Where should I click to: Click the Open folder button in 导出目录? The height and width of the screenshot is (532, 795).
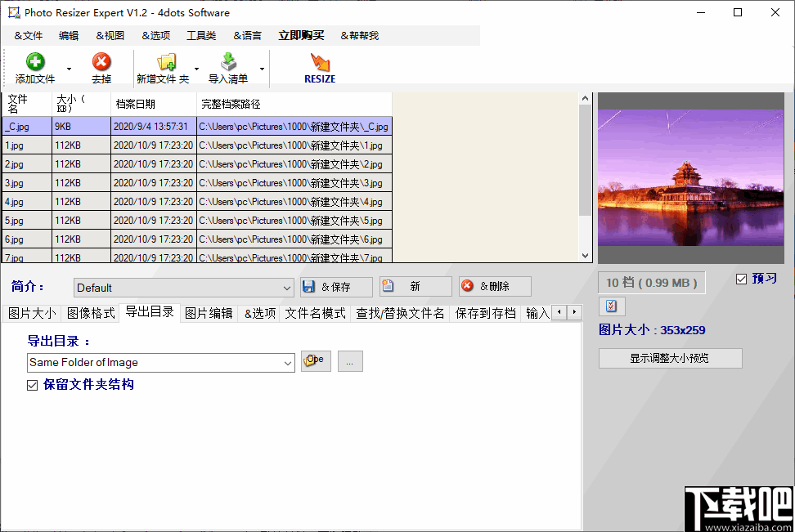tap(316, 360)
